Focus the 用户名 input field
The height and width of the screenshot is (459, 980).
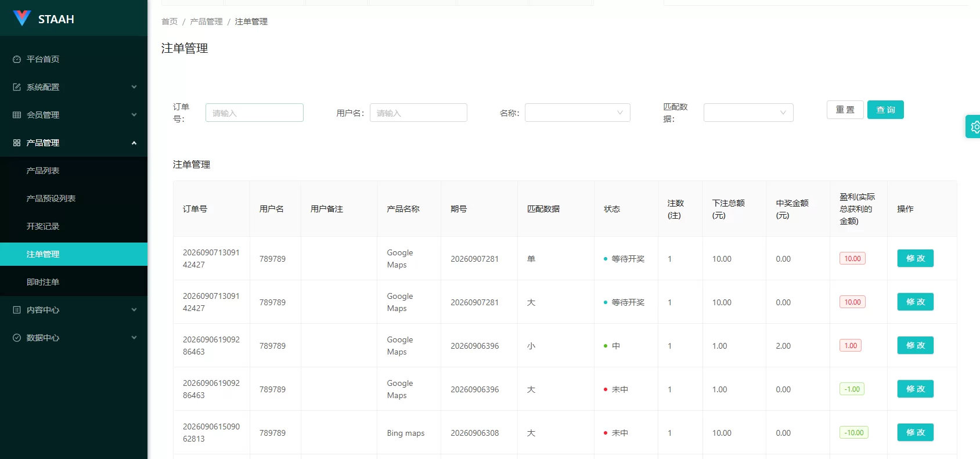tap(419, 113)
